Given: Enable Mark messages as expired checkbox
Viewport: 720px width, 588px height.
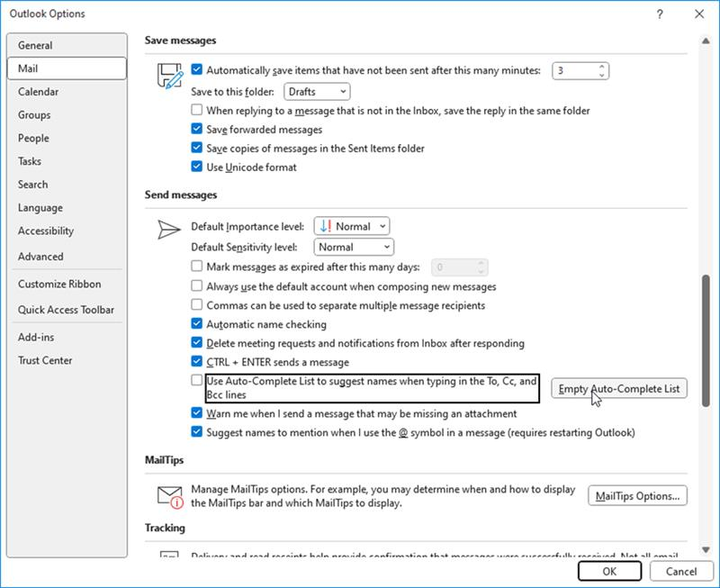Looking at the screenshot, I should (x=196, y=266).
